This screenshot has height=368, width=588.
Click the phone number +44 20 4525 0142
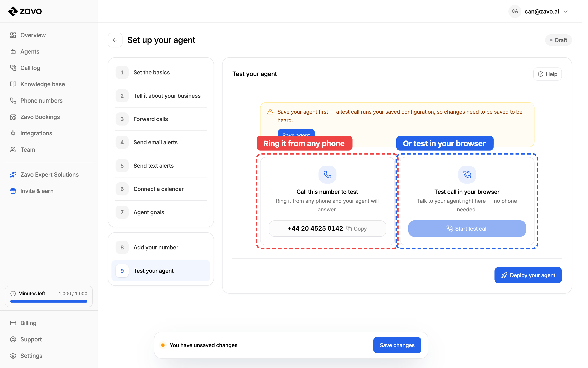[x=315, y=228]
